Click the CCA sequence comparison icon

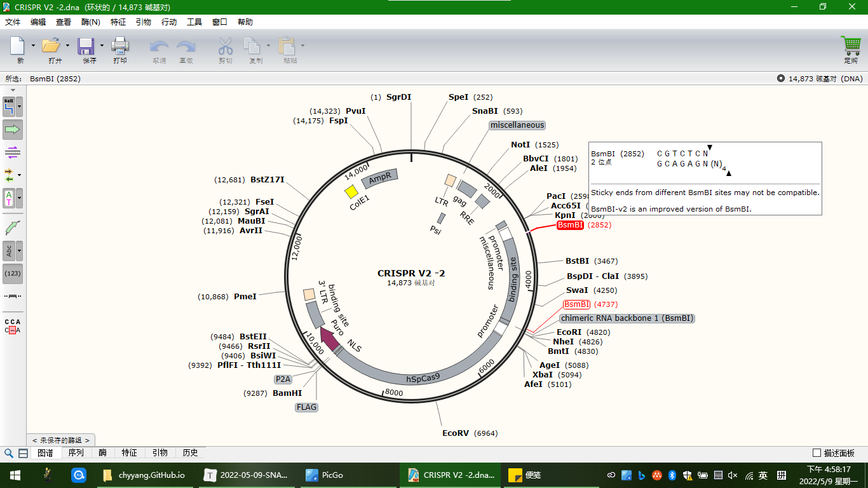click(12, 326)
